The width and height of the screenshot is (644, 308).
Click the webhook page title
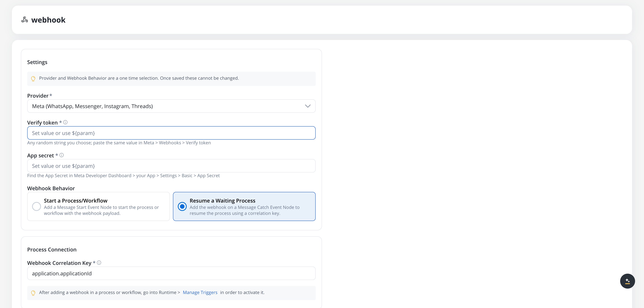(48, 20)
